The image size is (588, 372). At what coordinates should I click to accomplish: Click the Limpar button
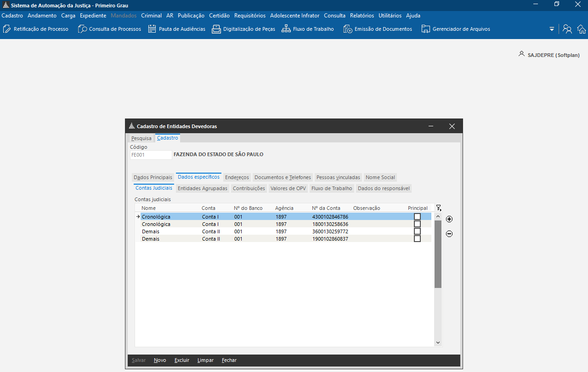tap(205, 360)
